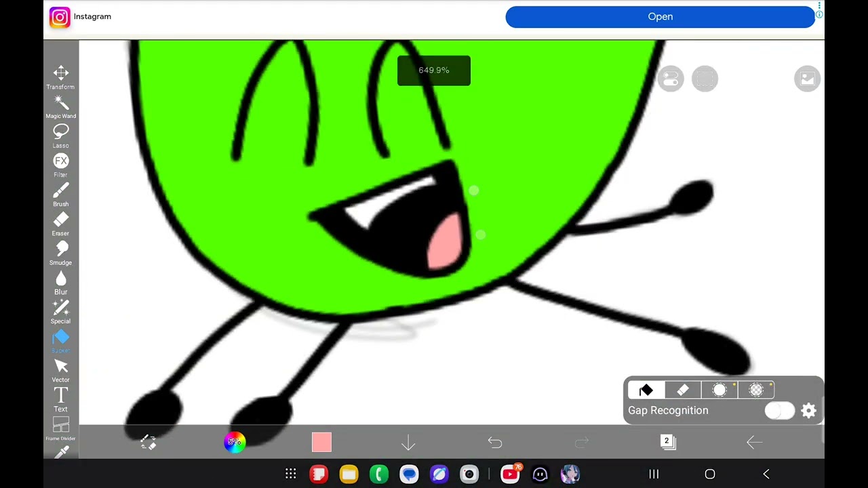The width and height of the screenshot is (868, 488).
Task: Launch the purple browser app in taskbar
Action: [x=439, y=474]
